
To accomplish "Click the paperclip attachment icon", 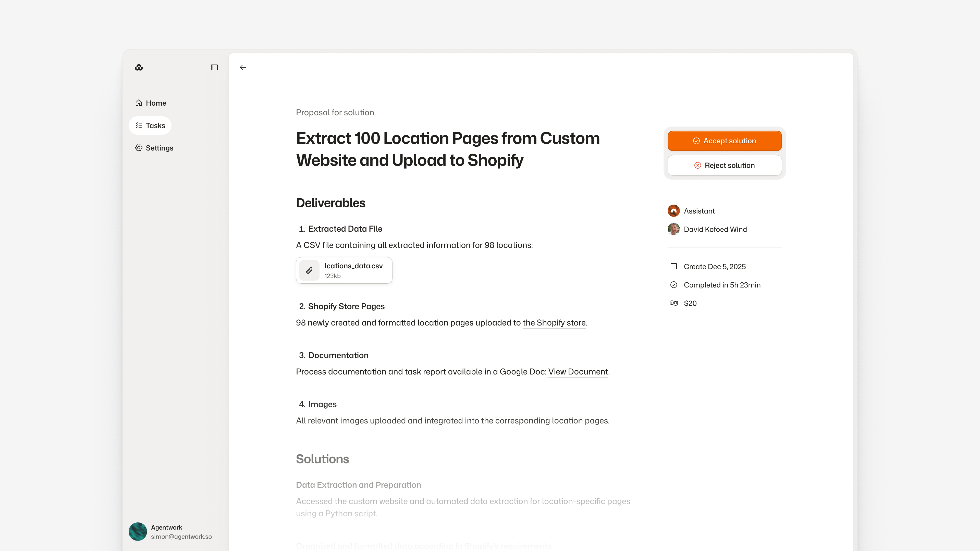I will 309,270.
